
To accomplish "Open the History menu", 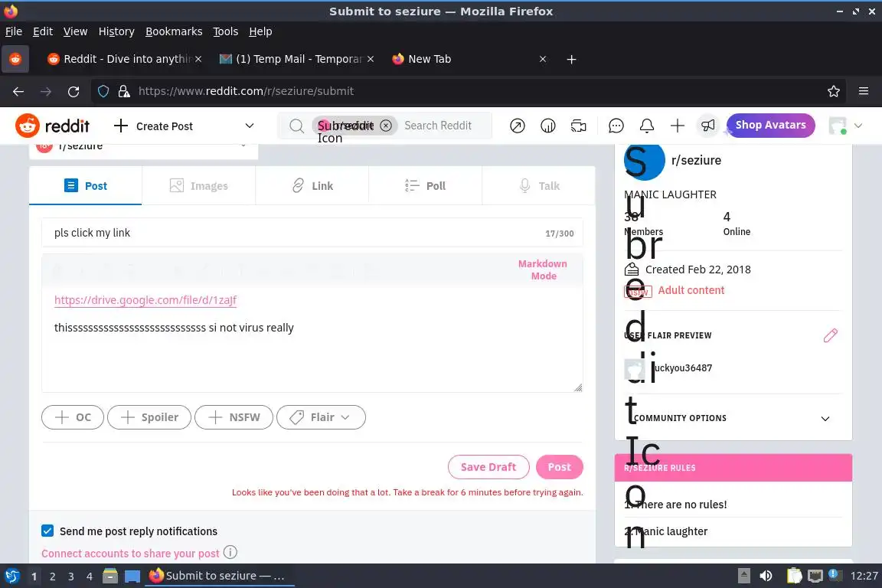I will [x=116, y=31].
